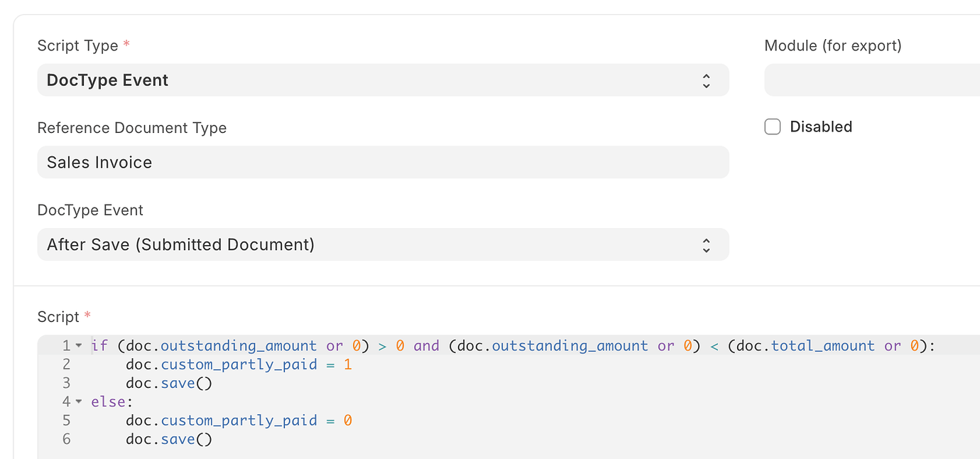Click the else keyword on line 4
Screen dimensions: 980x459
(110, 401)
